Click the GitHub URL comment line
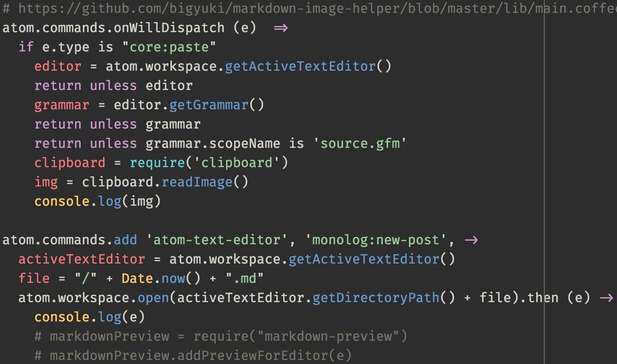 [x=308, y=8]
